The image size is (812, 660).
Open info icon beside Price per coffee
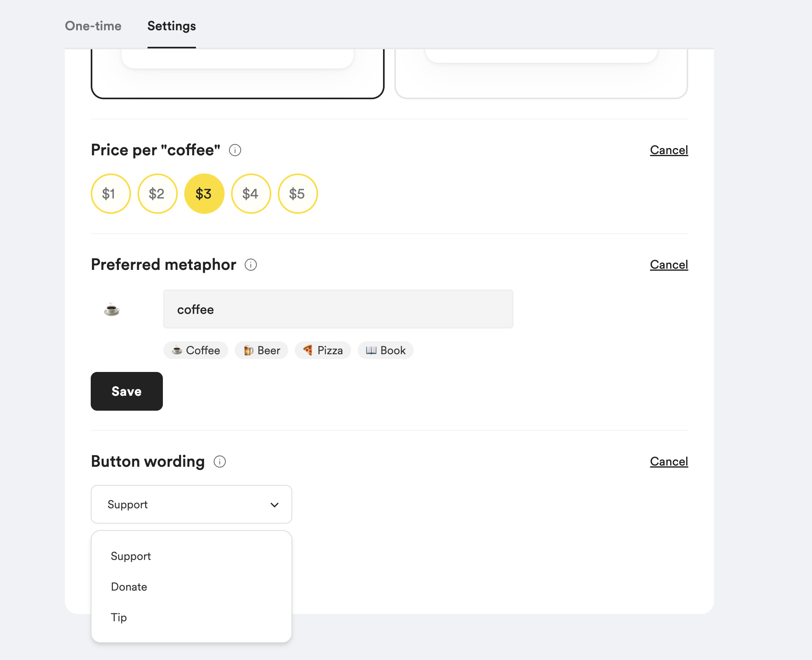pyautogui.click(x=235, y=150)
